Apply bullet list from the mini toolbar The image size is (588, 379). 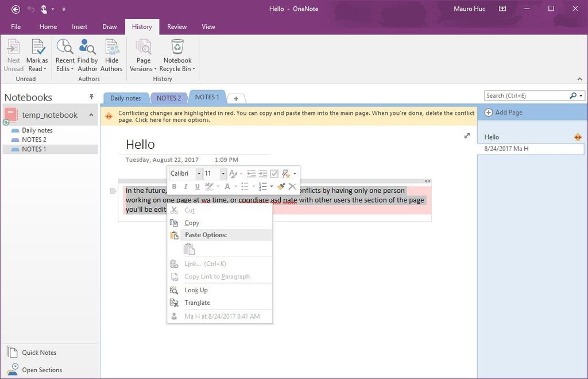(244, 185)
